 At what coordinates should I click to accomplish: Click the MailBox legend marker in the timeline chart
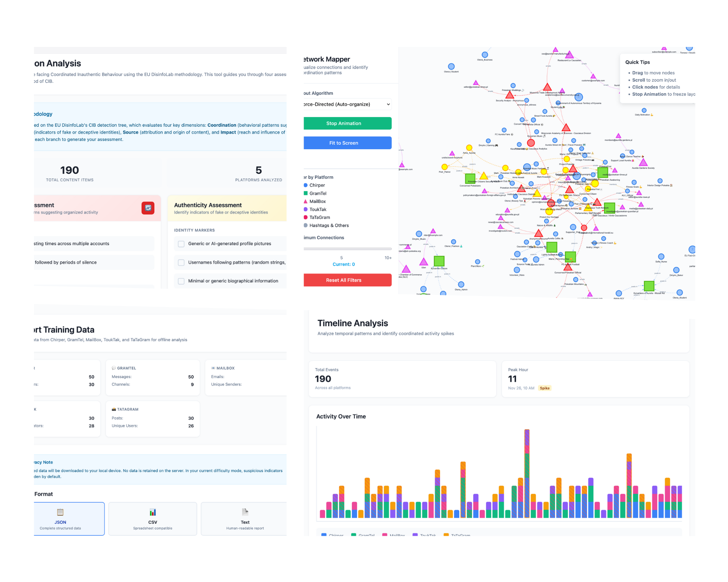[x=384, y=535]
